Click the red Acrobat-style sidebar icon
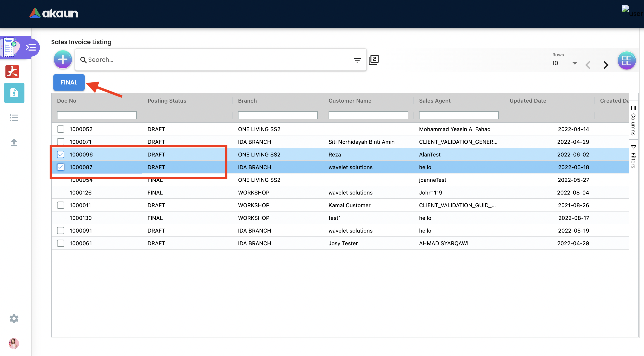644x356 pixels. [x=12, y=72]
